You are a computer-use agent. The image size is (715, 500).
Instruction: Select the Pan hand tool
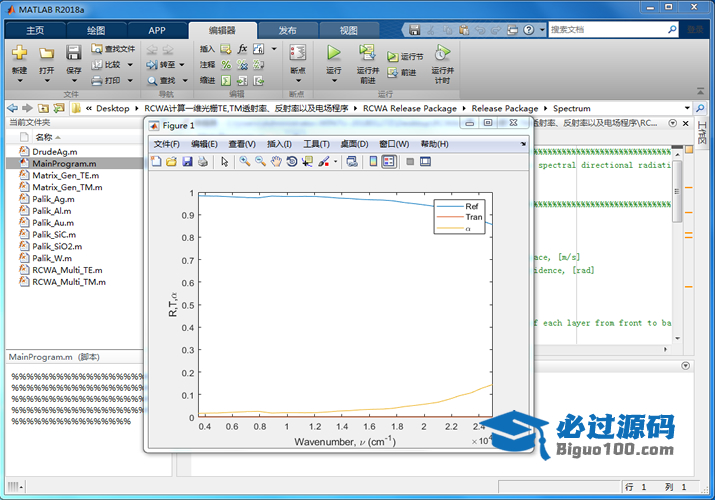coord(276,161)
